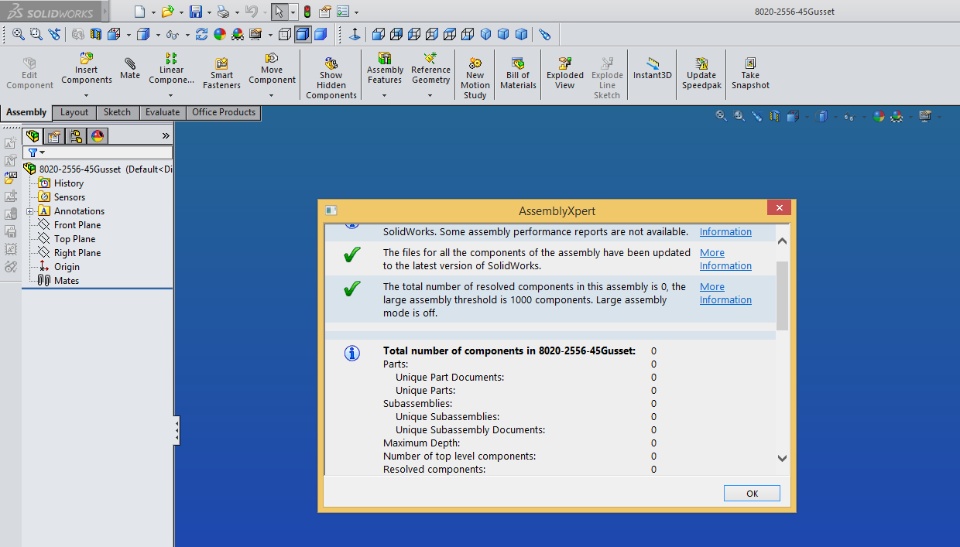The height and width of the screenshot is (547, 960).
Task: Open dropdown under Assembly Features
Action: click(384, 95)
